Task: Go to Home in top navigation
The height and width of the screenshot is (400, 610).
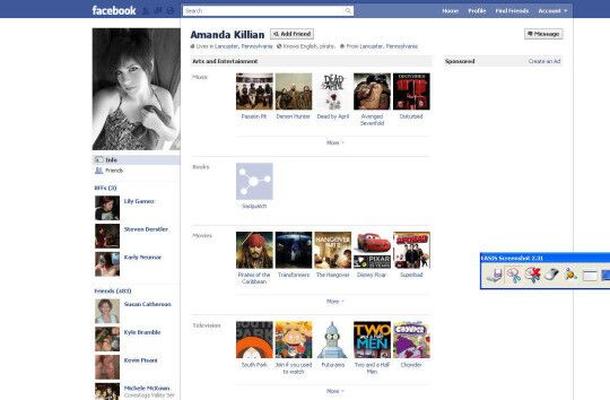Action: (x=450, y=11)
